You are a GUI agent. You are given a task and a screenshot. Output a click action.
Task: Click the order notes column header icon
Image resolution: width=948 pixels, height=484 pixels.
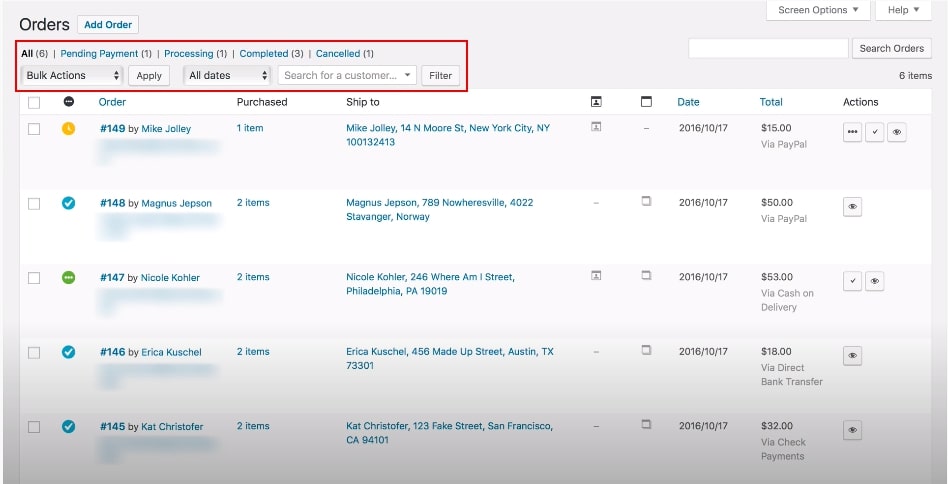pos(646,102)
